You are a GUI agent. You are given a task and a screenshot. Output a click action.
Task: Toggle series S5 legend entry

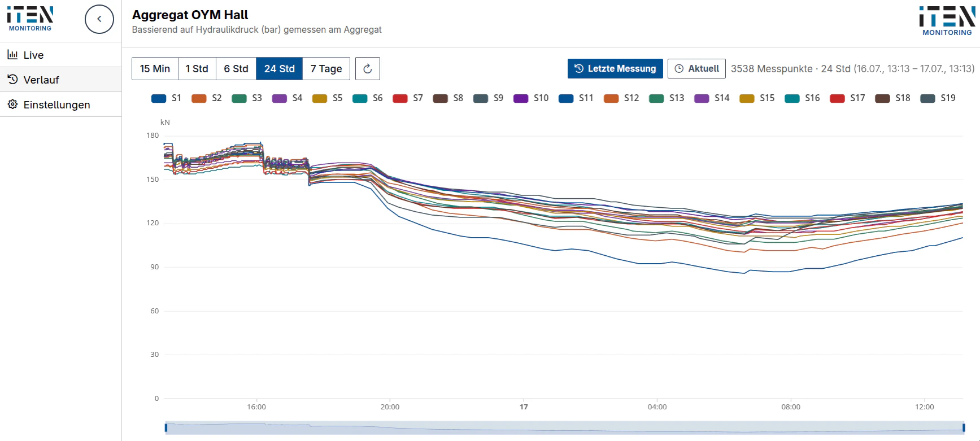click(x=328, y=98)
